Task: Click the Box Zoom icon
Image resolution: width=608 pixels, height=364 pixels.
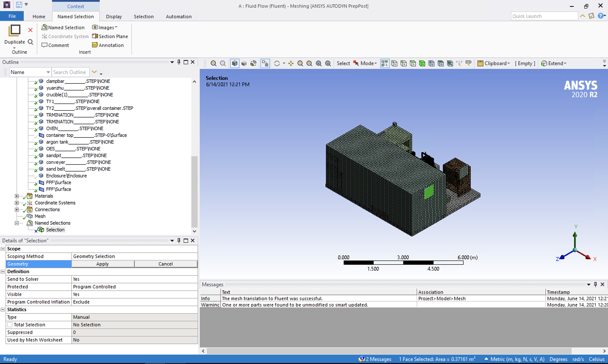Action: point(309,63)
